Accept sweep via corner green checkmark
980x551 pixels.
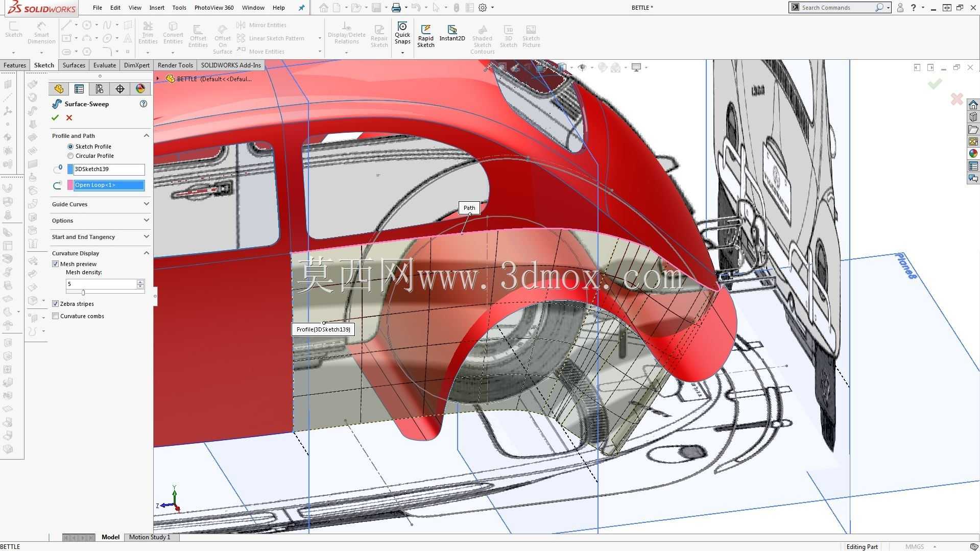click(x=935, y=84)
